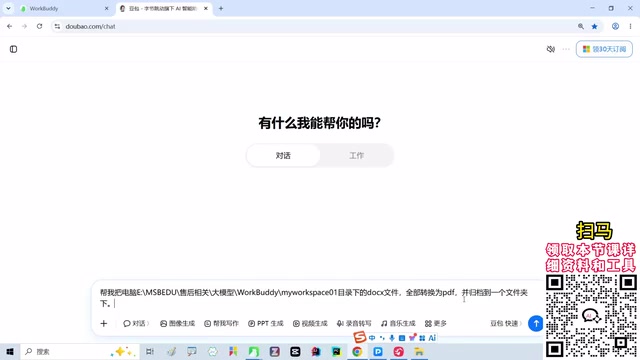Focus the chat message input text

tap(313, 298)
